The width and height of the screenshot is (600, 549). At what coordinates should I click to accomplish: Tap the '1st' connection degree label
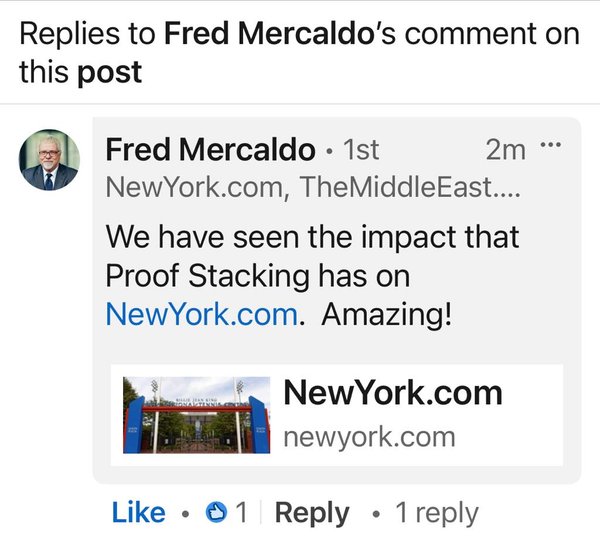(x=361, y=150)
